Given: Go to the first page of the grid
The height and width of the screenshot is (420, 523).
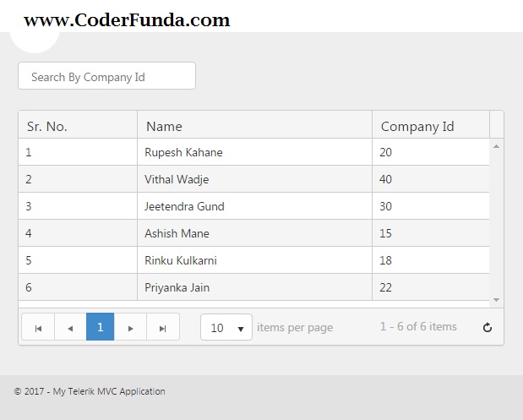Looking at the screenshot, I should (38, 328).
